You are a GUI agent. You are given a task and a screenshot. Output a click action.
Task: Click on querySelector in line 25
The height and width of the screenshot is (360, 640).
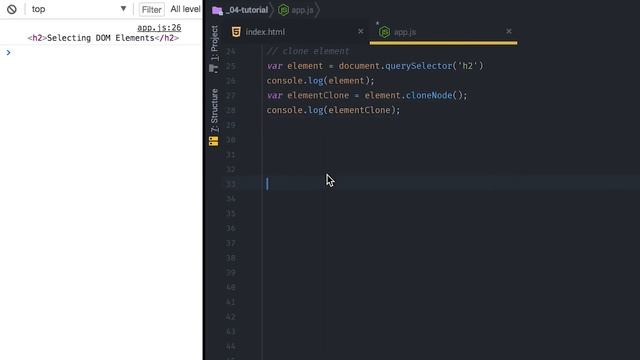click(x=419, y=66)
